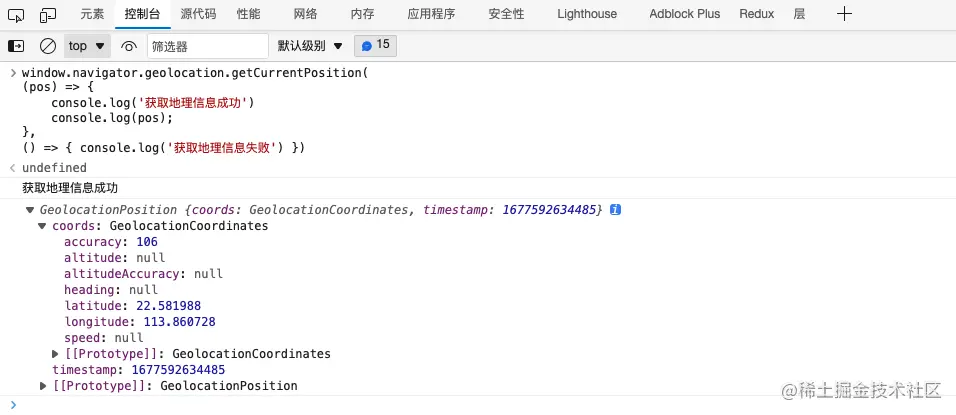Open the top context dropdown
The height and width of the screenshot is (415, 956).
pyautogui.click(x=87, y=46)
